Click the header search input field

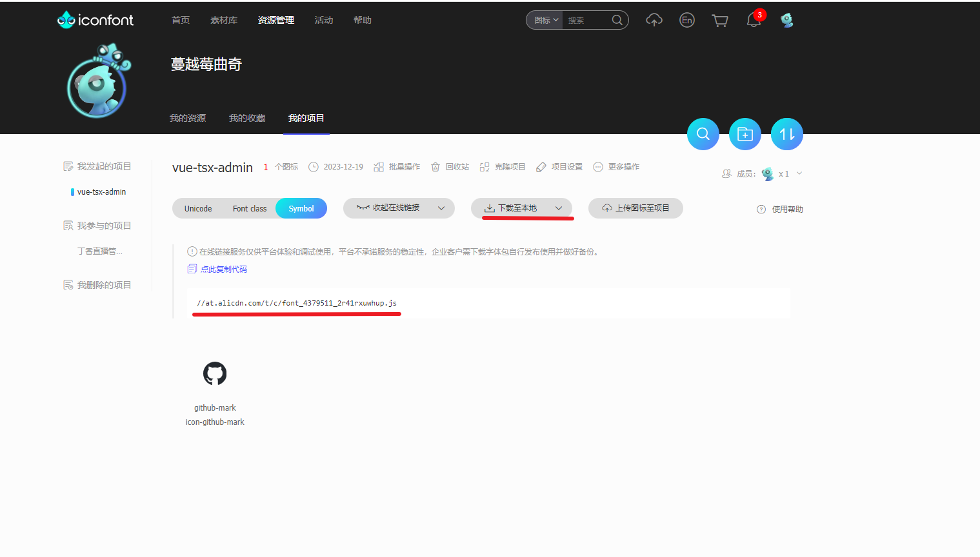pyautogui.click(x=587, y=20)
